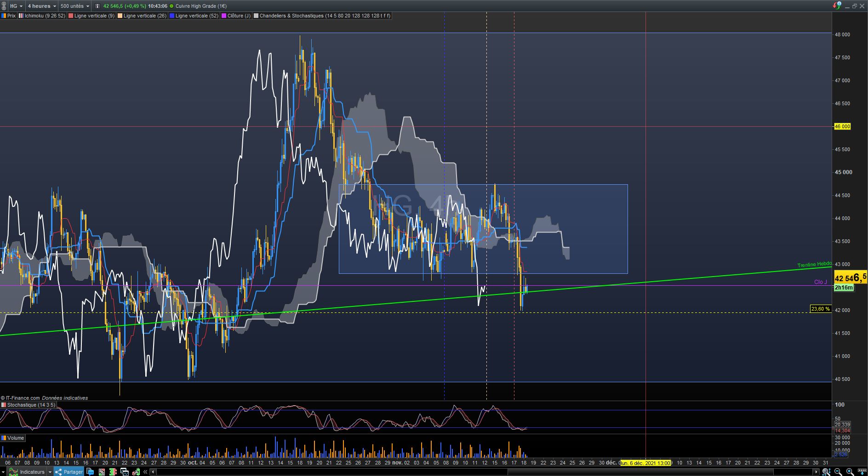Click the bottom-right vertical arrows icon
Screen dimensions: 868x476
click(x=861, y=472)
